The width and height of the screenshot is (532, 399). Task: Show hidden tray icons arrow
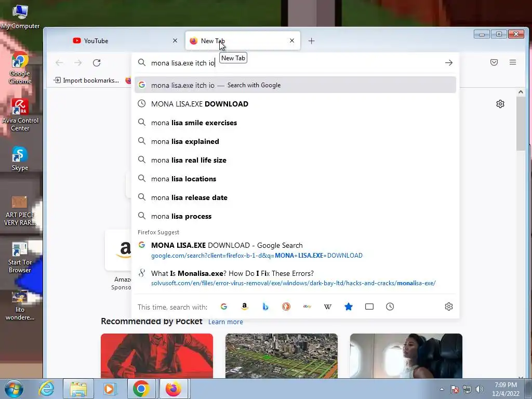click(442, 389)
